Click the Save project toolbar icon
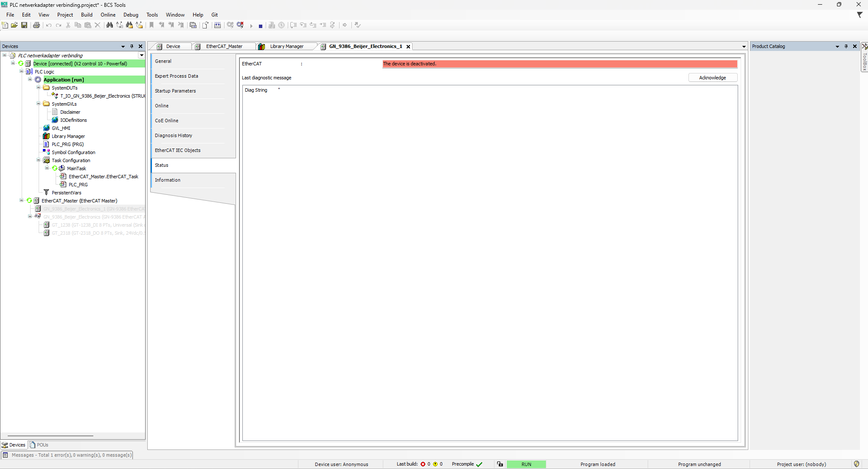 [x=24, y=25]
